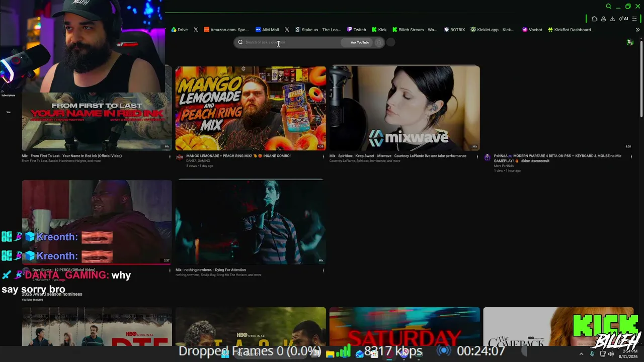Open the browser tab search icon
Image resolution: width=644 pixels, height=362 pixels.
pos(608,6)
